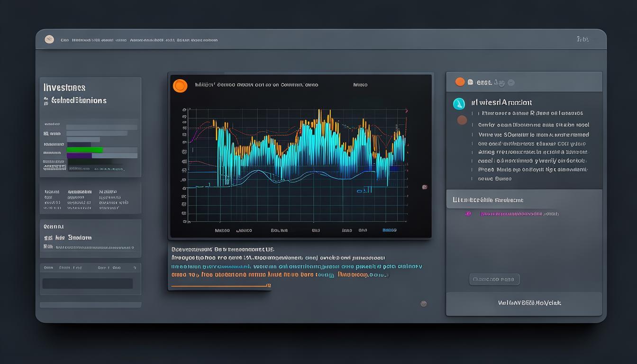The image size is (637, 364).
Task: Open the first menu item in the top bar
Action: pyautogui.click(x=64, y=40)
